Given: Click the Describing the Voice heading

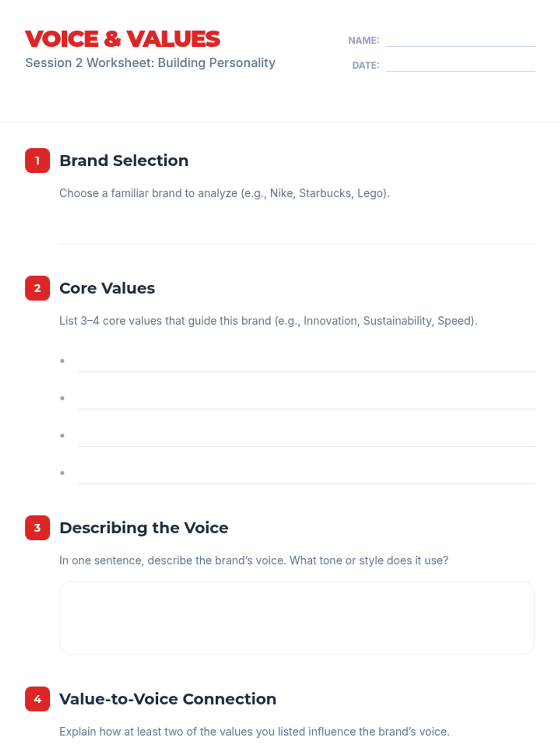Looking at the screenshot, I should point(144,528).
